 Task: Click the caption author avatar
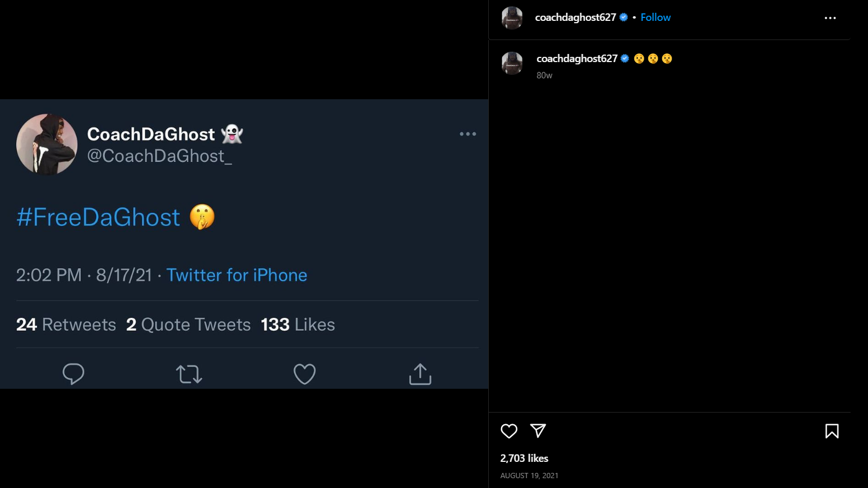pos(512,63)
